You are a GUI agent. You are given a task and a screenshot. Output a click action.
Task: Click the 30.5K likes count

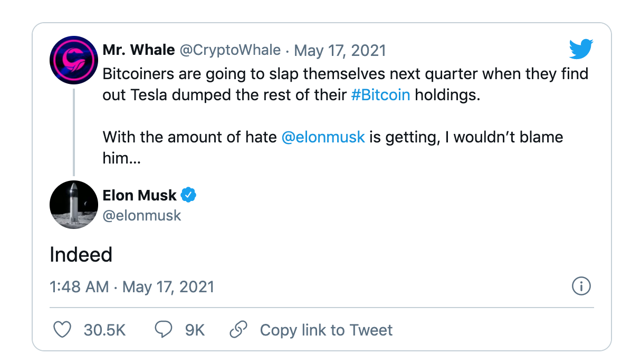tap(104, 330)
